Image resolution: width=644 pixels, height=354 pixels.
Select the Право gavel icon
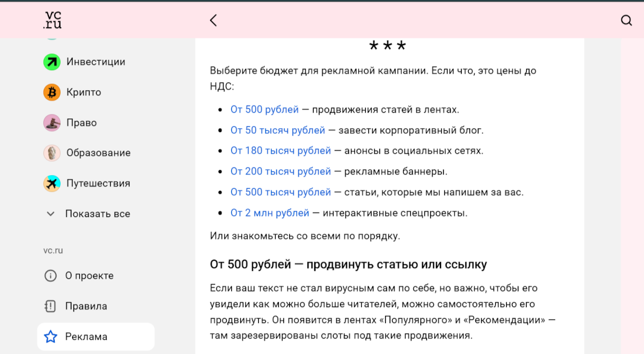coord(52,123)
